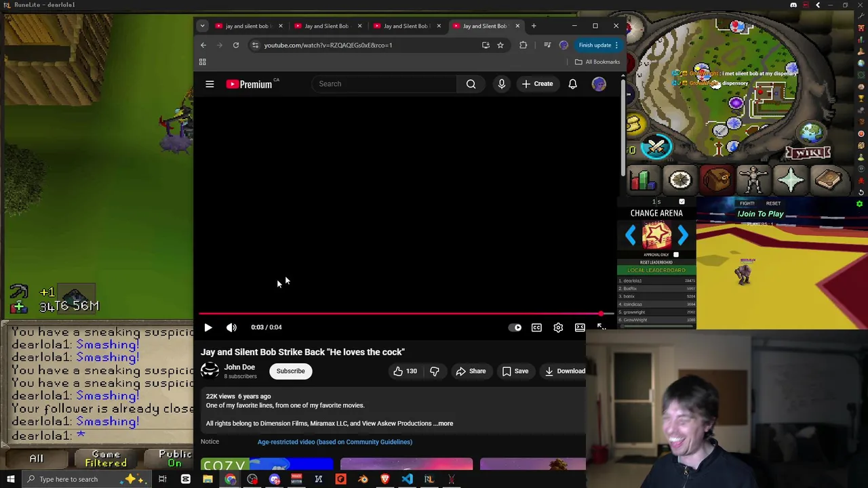Click Reset Leaderboard button
The height and width of the screenshot is (488, 868).
pos(656,262)
